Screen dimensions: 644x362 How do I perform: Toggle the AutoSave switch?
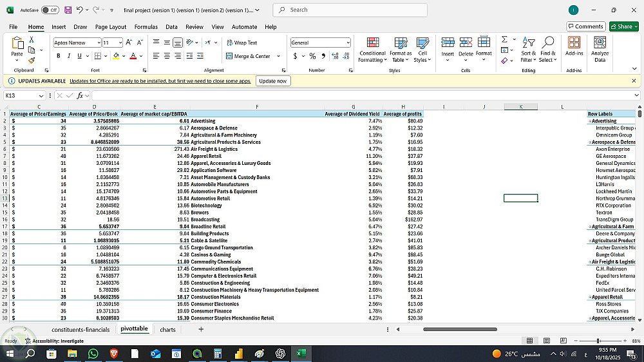tap(50, 10)
